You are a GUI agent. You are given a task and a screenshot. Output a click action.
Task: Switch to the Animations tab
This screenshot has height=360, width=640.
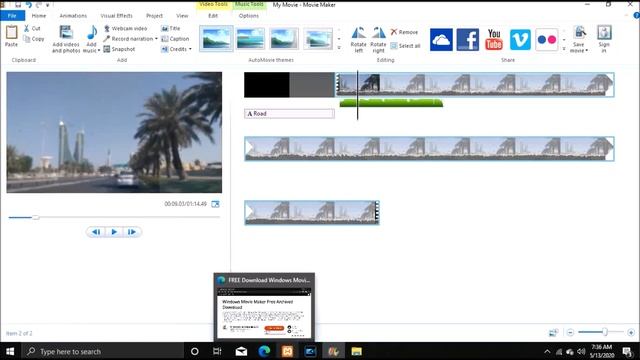(73, 16)
